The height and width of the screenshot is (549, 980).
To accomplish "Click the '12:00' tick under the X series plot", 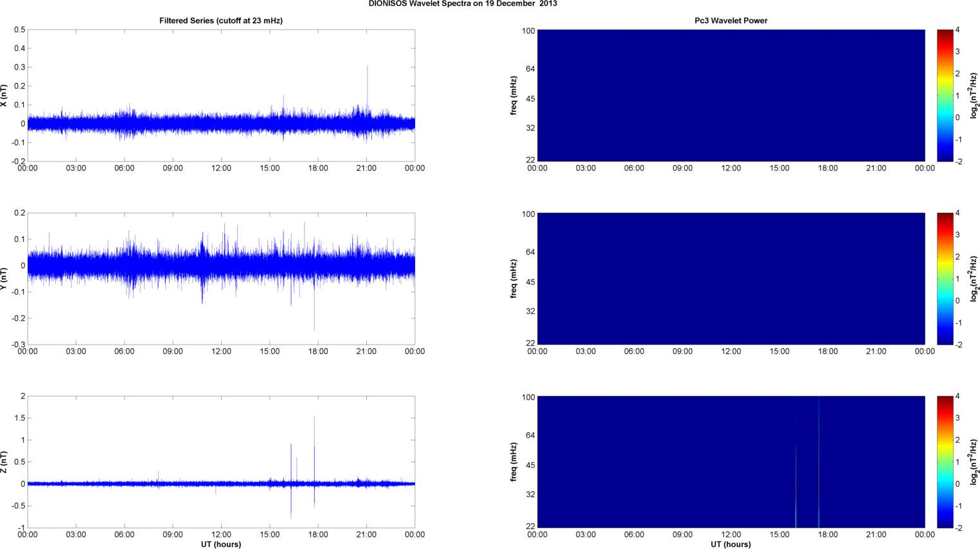I will pos(221,168).
